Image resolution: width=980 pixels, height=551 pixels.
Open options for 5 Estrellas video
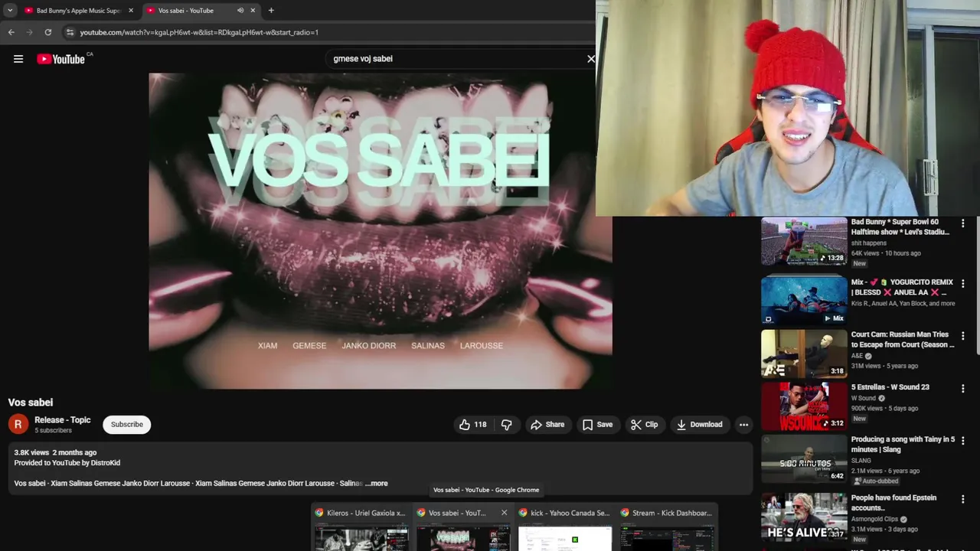tap(963, 389)
